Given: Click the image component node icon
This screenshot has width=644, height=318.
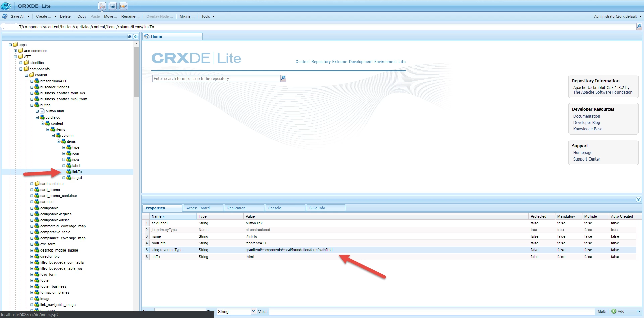Looking at the screenshot, I should (37, 299).
